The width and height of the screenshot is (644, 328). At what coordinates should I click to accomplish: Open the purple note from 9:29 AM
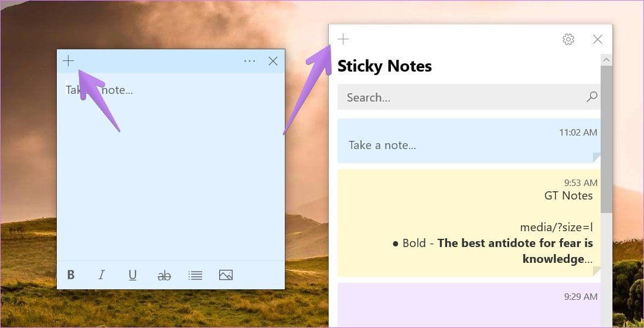point(469,305)
